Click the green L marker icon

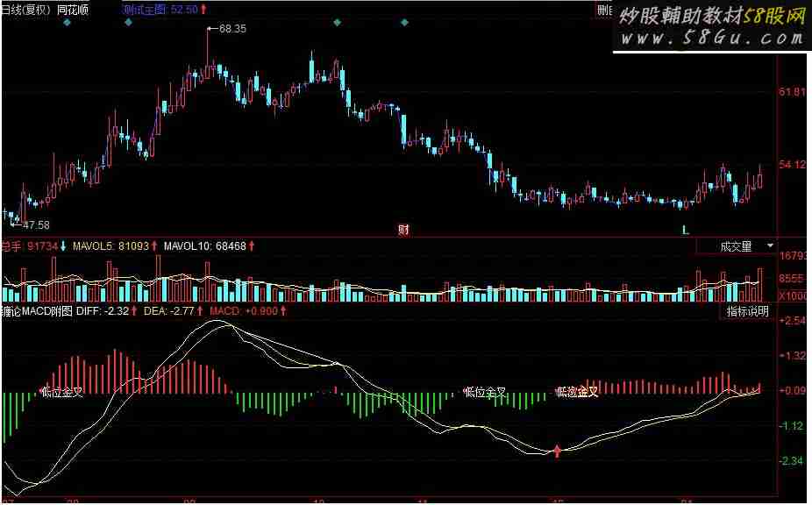click(686, 230)
